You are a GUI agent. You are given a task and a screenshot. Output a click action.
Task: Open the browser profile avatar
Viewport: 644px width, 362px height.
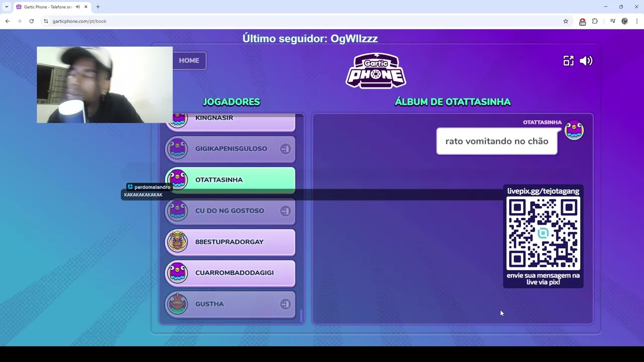(624, 21)
